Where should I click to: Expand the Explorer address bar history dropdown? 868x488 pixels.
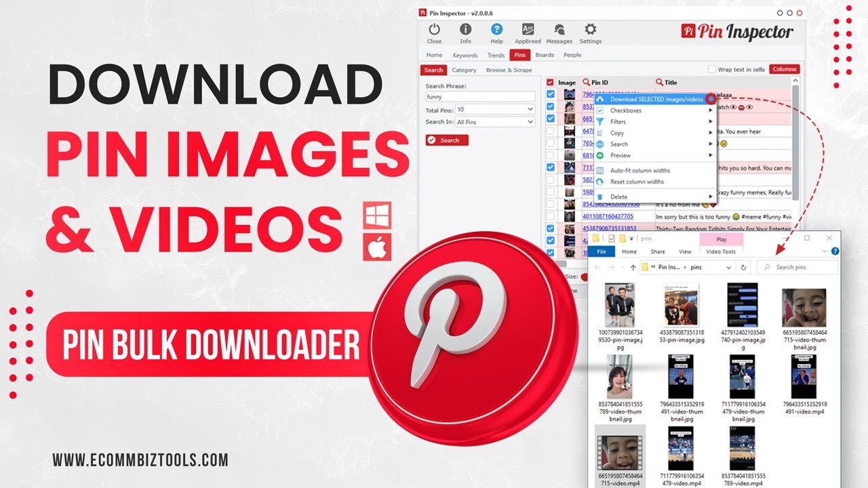[x=730, y=267]
